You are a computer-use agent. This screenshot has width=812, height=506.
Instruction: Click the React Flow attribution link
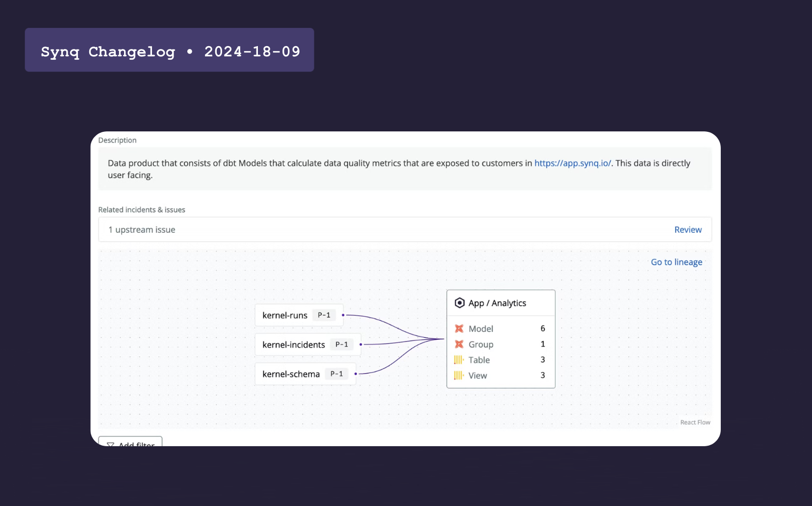point(695,422)
